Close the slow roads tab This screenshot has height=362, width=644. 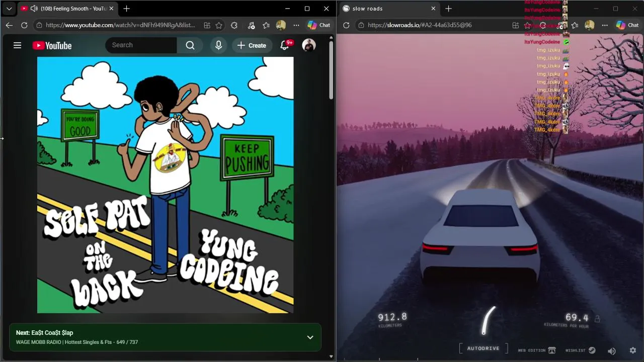433,9
